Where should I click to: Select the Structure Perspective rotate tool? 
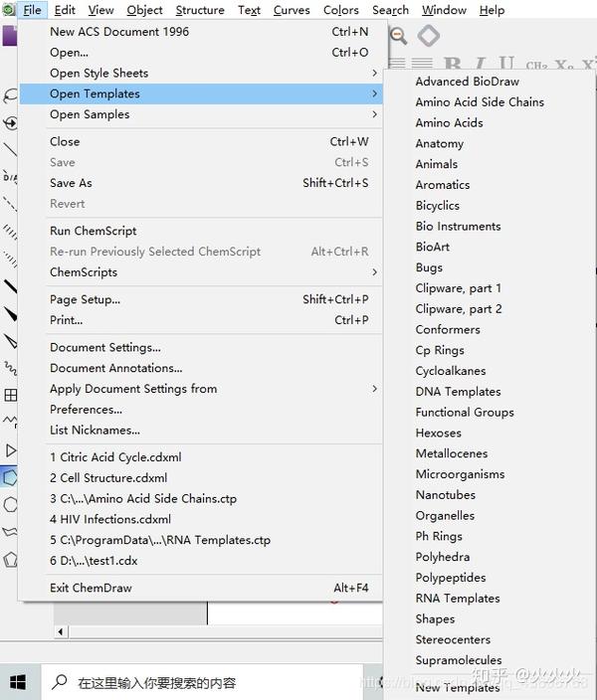coord(10,122)
